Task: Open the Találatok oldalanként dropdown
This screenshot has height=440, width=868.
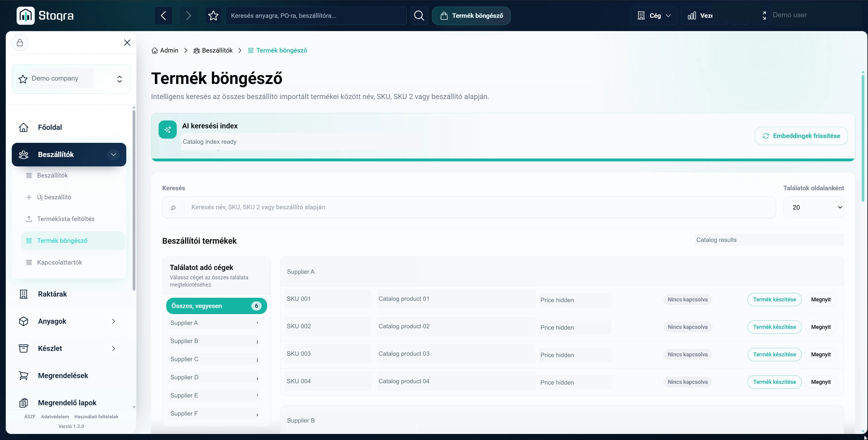Action: [813, 207]
